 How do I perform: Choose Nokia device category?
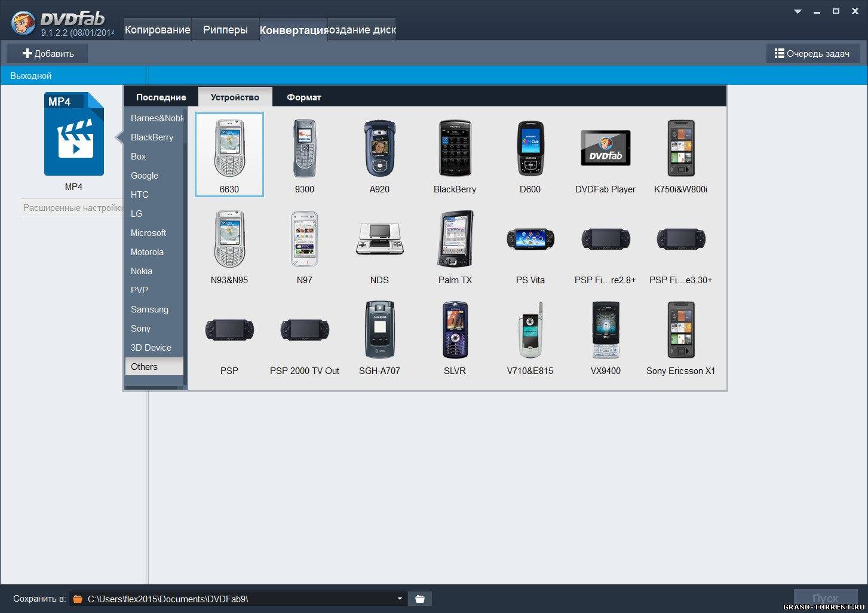click(x=155, y=271)
